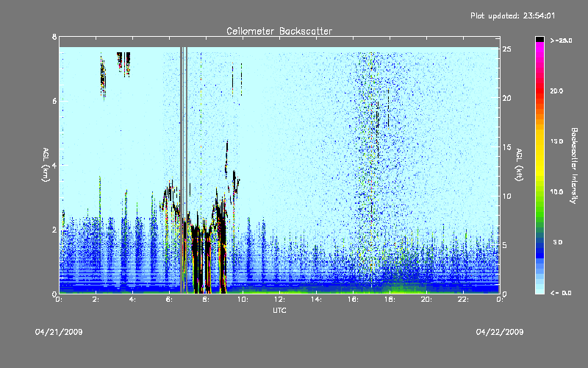This screenshot has width=588, height=368.
Task: Click the '<- 0.0' colorbar minimum label
Action: [x=561, y=293]
